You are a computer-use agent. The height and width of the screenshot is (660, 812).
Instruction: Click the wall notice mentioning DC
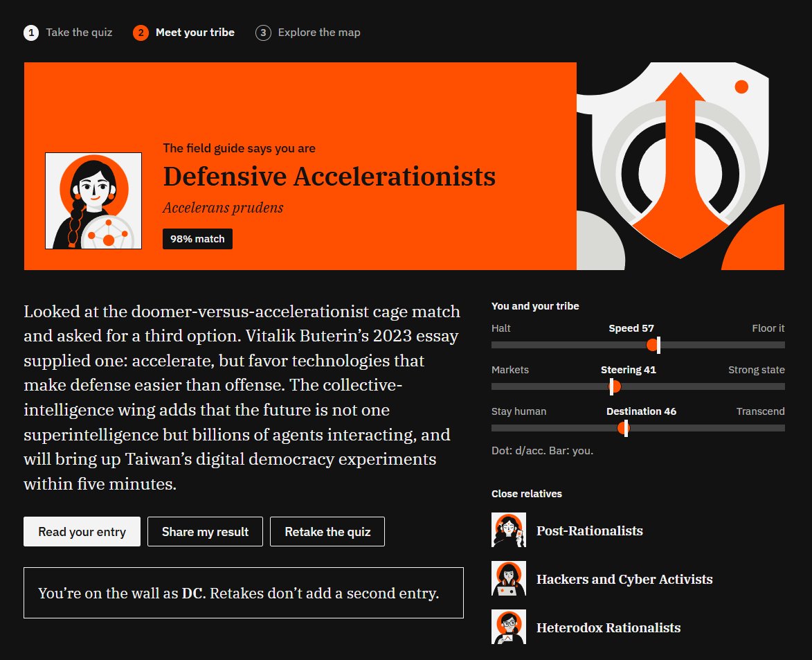244,593
